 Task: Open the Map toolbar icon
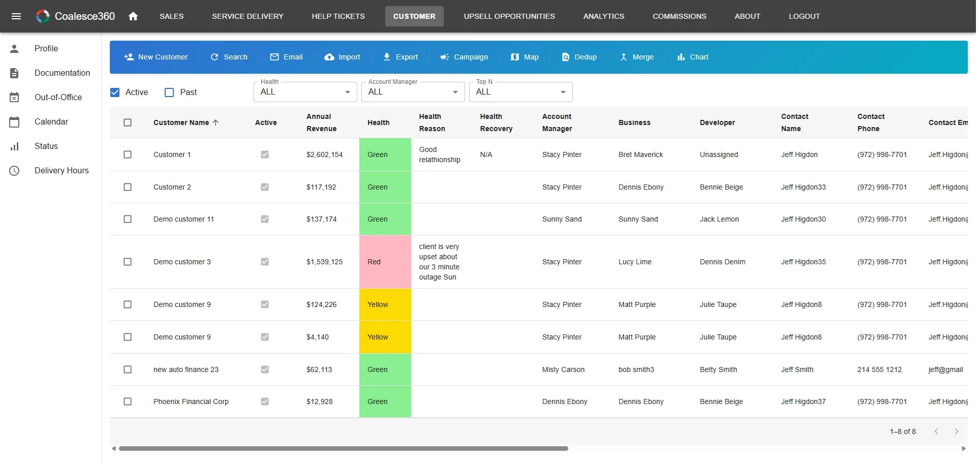[515, 57]
